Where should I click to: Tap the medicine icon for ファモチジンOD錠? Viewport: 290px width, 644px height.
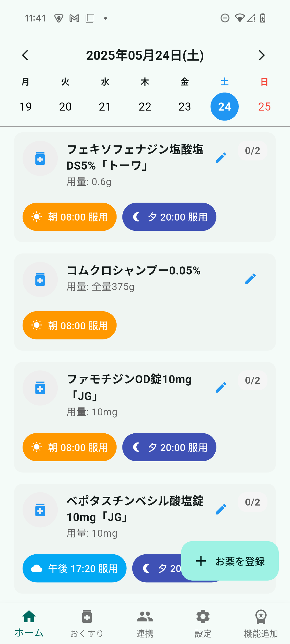(x=40, y=388)
